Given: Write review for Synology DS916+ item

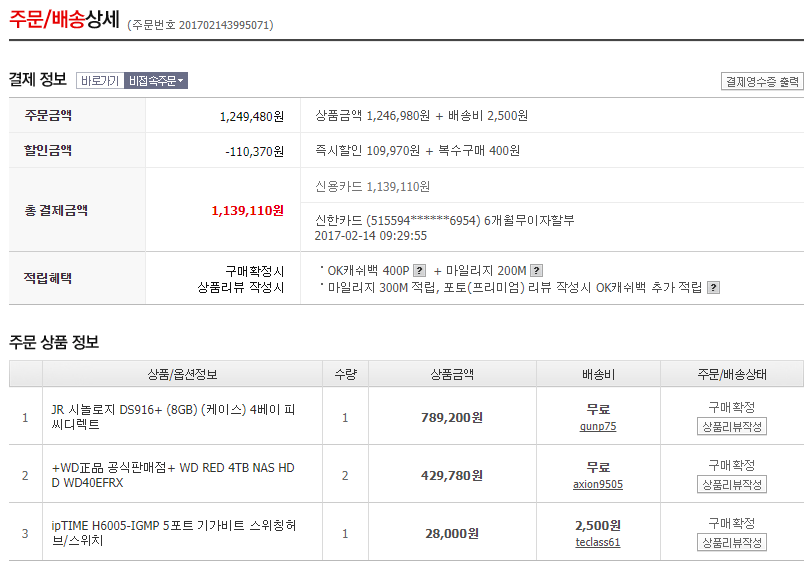Looking at the screenshot, I should (x=731, y=426).
